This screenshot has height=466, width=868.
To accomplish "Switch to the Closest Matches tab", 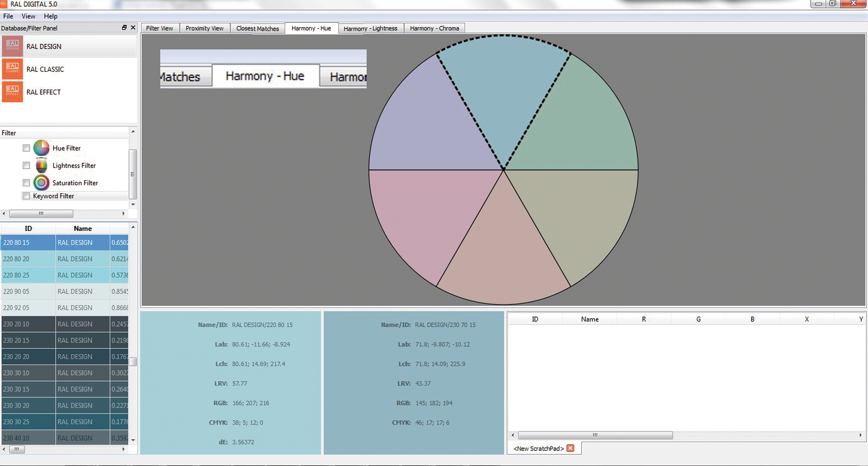I will [x=257, y=28].
